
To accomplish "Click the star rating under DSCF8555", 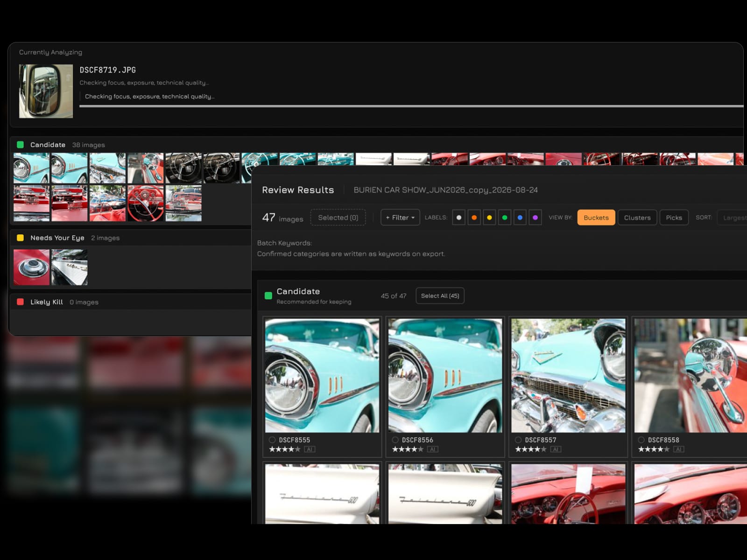I will point(284,449).
